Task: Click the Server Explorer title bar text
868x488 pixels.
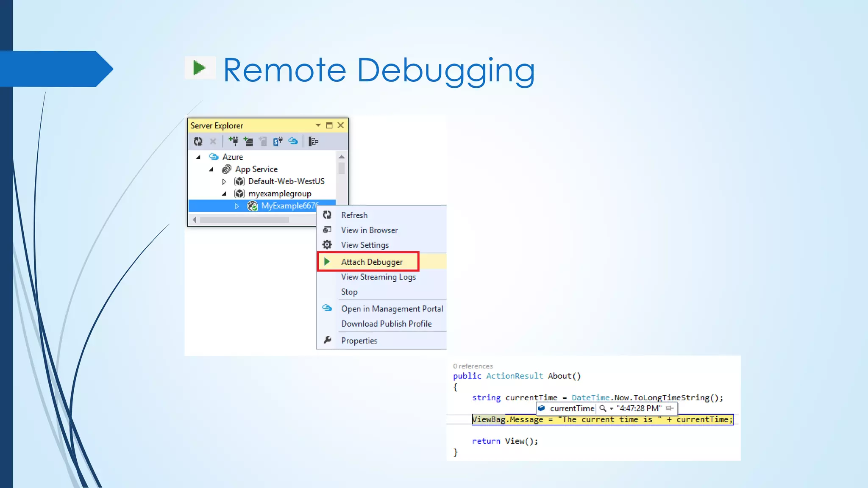Action: pos(217,125)
